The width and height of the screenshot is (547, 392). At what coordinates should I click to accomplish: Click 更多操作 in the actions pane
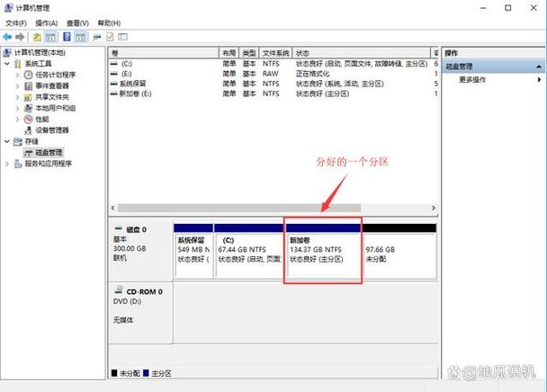click(472, 79)
